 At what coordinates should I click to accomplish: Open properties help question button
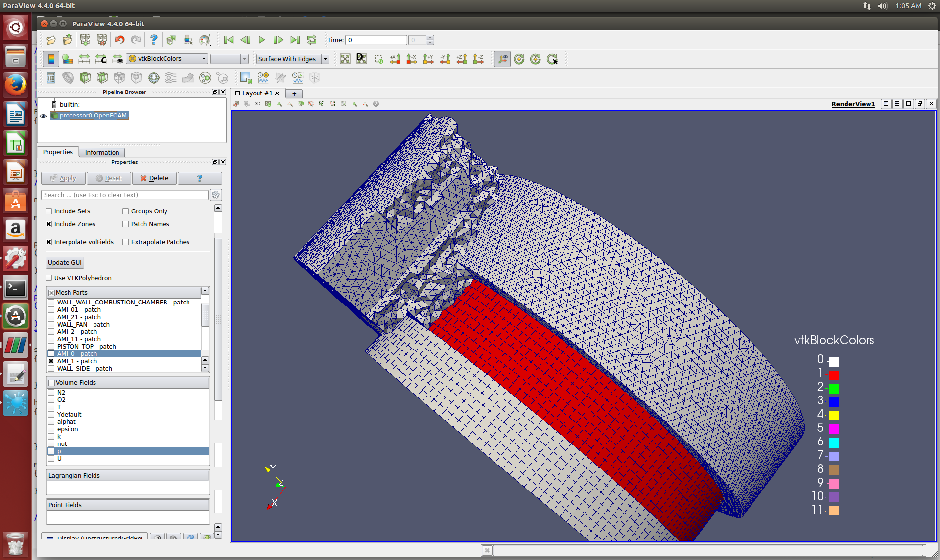click(200, 178)
